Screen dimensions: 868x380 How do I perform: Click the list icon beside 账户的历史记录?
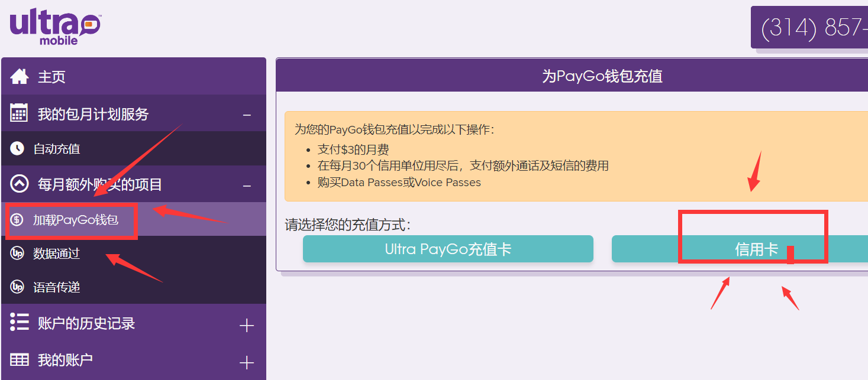(x=20, y=323)
